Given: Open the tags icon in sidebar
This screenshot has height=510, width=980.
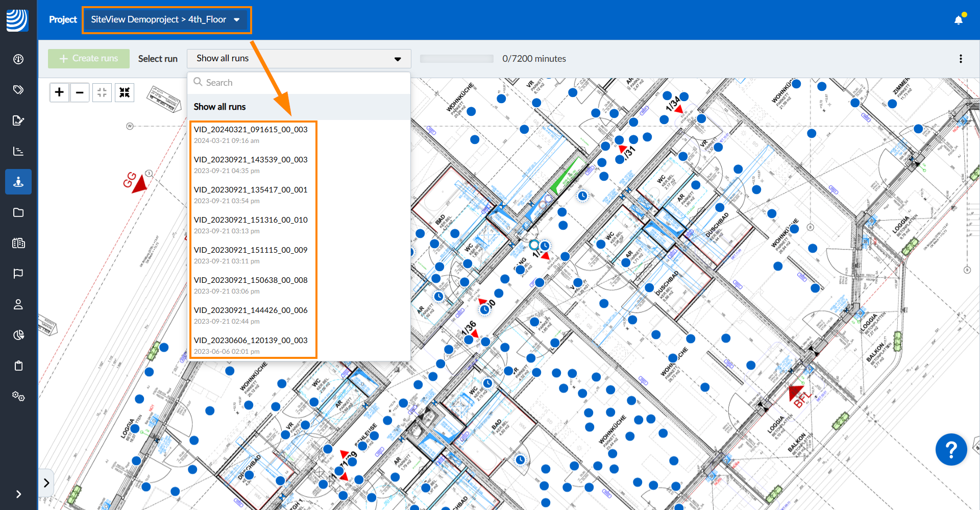Looking at the screenshot, I should coord(18,90).
